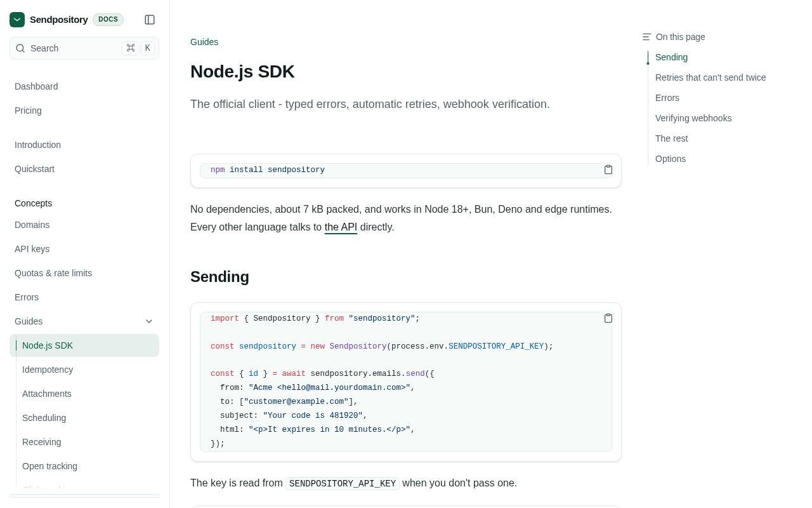The image size is (812, 508).
Task: Open the Dashboard link
Action: (x=36, y=86)
